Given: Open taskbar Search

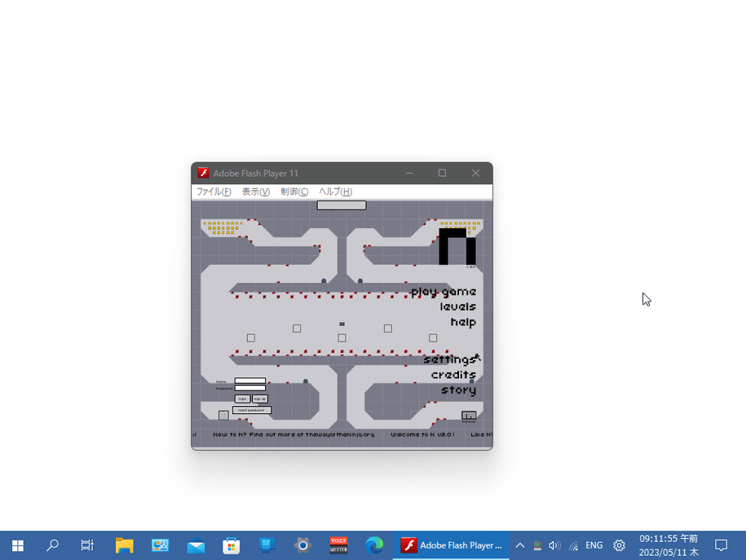Looking at the screenshot, I should click(x=52, y=545).
